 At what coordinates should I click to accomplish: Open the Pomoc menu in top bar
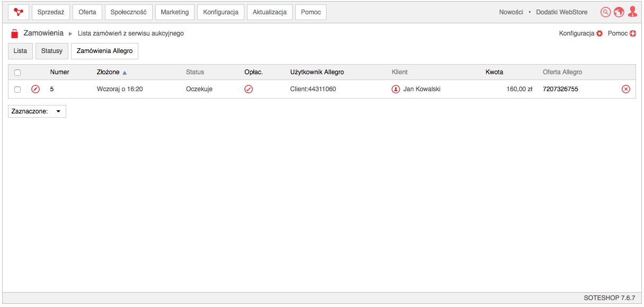point(311,12)
